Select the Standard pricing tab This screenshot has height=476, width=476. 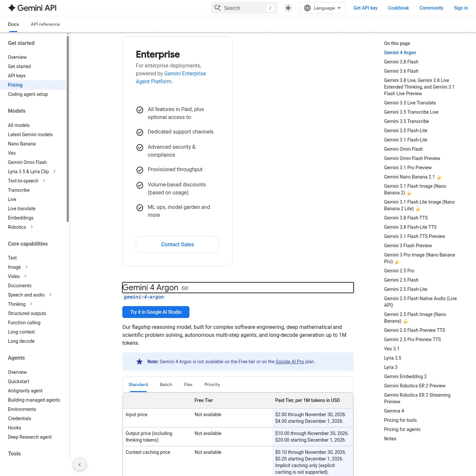coord(138,384)
